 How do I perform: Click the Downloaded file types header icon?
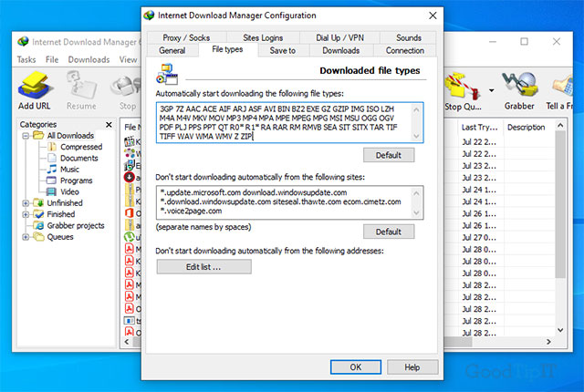tap(167, 74)
